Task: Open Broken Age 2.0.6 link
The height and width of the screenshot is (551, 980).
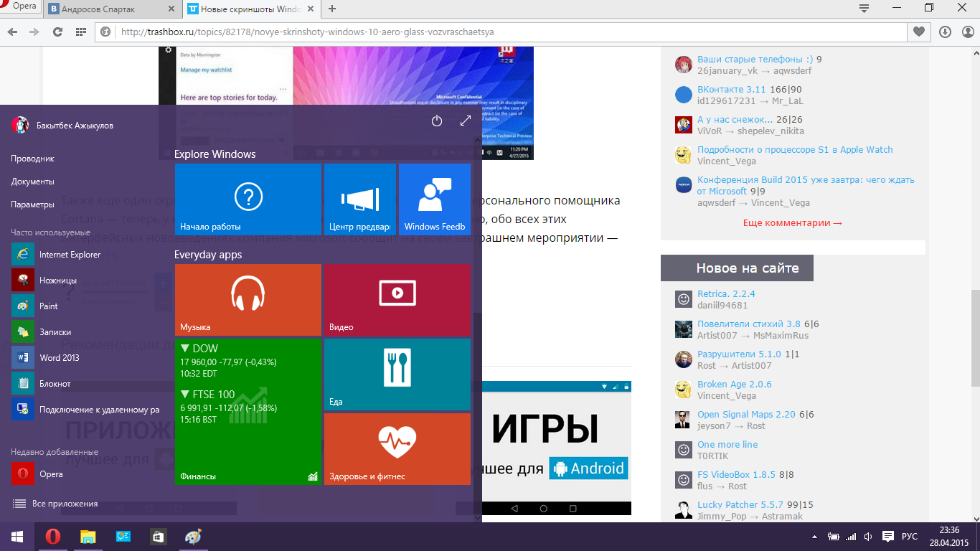Action: 735,385
